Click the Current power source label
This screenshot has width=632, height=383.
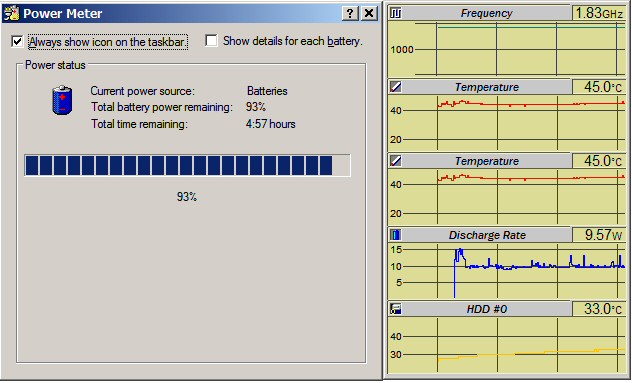(x=142, y=91)
